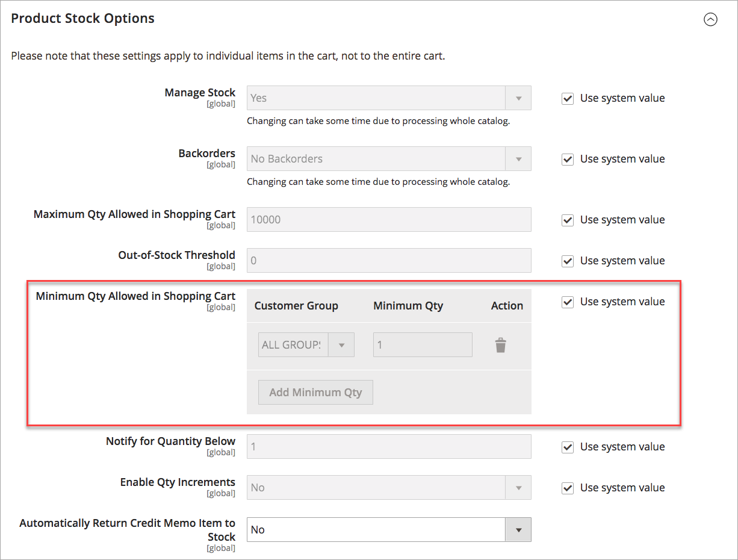Open the Customer Group selector showing ALL GROUPS
The width and height of the screenshot is (738, 560).
[x=341, y=344]
